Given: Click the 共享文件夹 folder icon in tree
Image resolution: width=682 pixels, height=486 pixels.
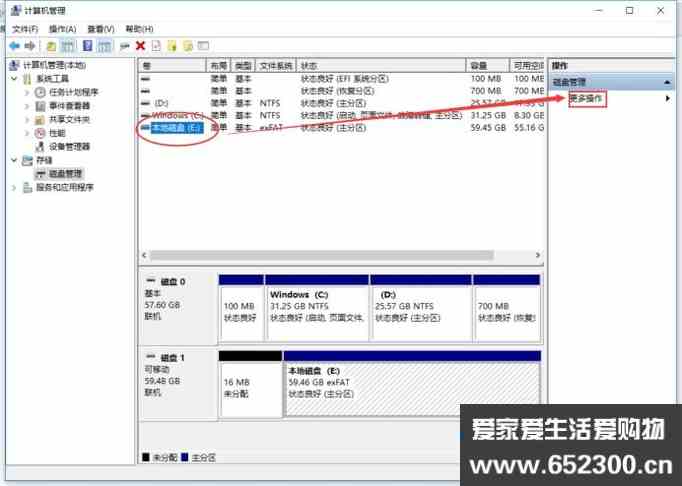Looking at the screenshot, I should [40, 119].
